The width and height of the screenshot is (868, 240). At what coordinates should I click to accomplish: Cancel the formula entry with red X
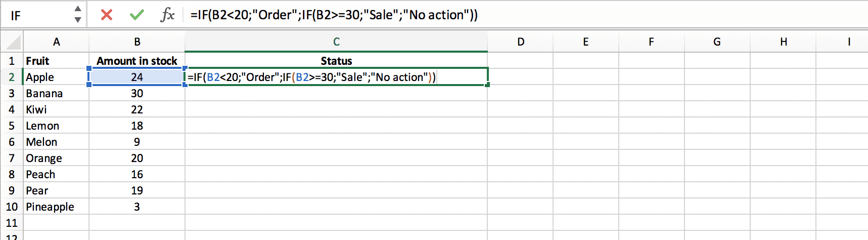click(x=106, y=15)
